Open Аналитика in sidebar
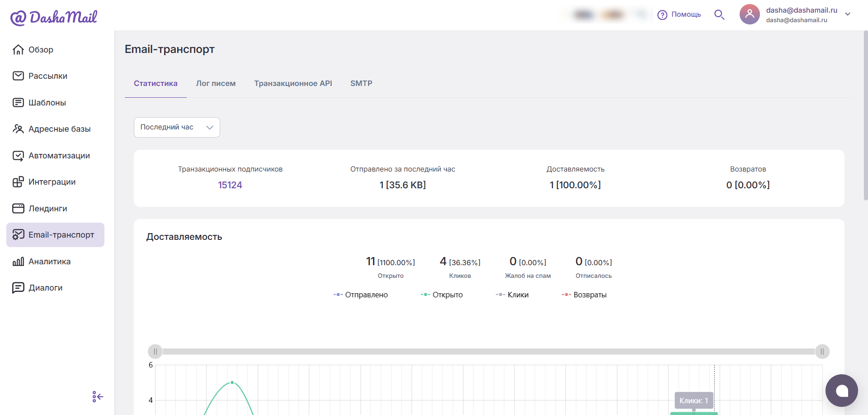868x415 pixels. [x=55, y=262]
